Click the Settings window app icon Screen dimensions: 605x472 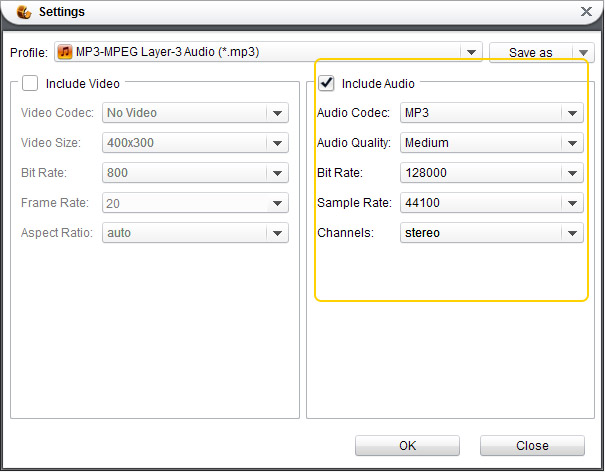point(24,12)
